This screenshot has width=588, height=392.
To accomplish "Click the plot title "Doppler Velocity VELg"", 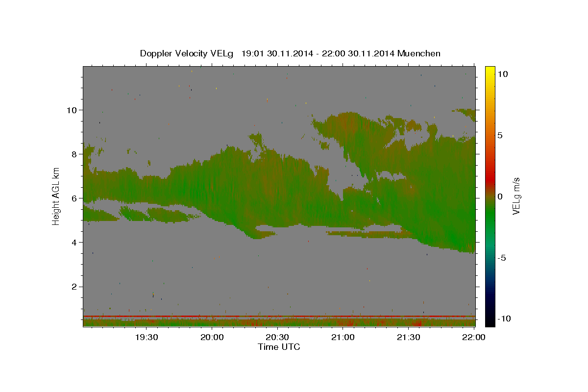I will click(x=187, y=53).
